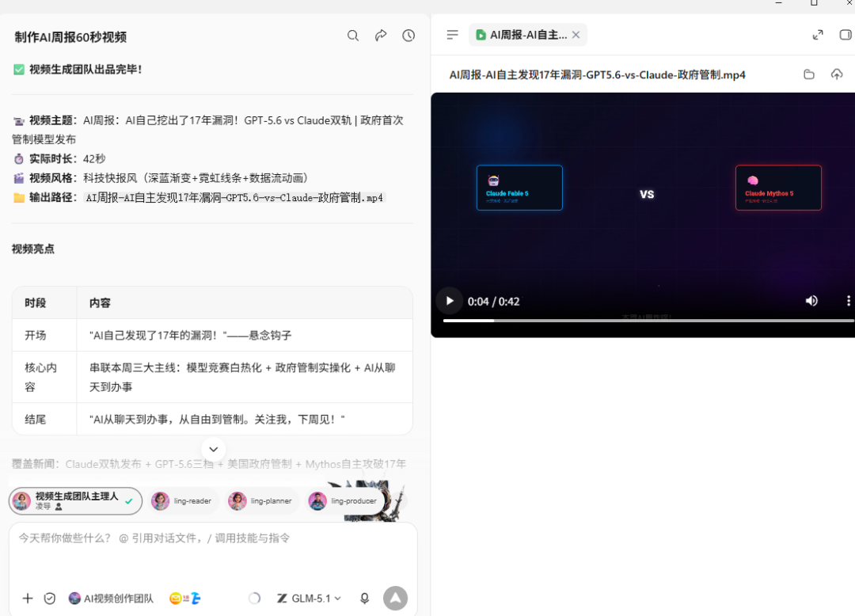Click the 制作AI周报60秒视频 conversation title
Image resolution: width=855 pixels, height=616 pixels.
point(70,37)
